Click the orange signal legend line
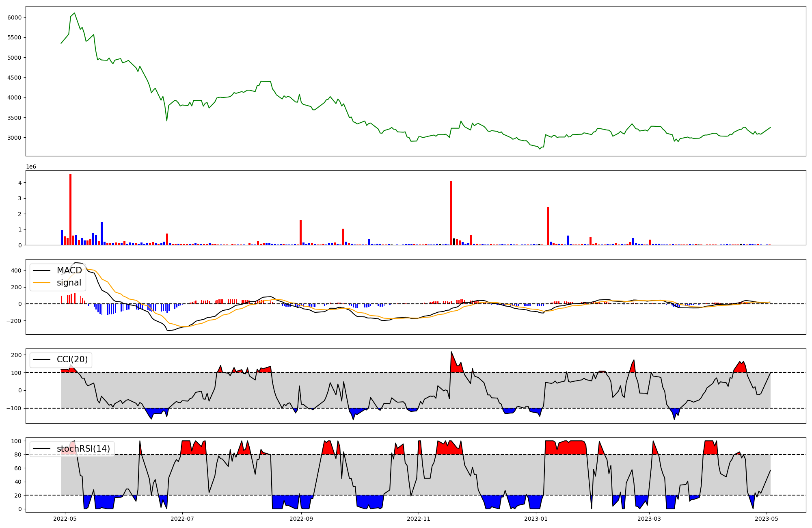 point(41,283)
